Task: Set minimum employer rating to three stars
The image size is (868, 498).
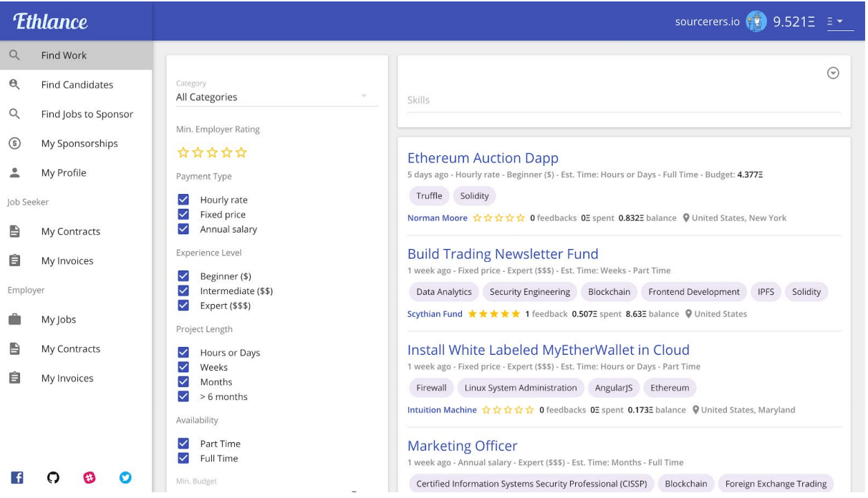Action: 212,152
